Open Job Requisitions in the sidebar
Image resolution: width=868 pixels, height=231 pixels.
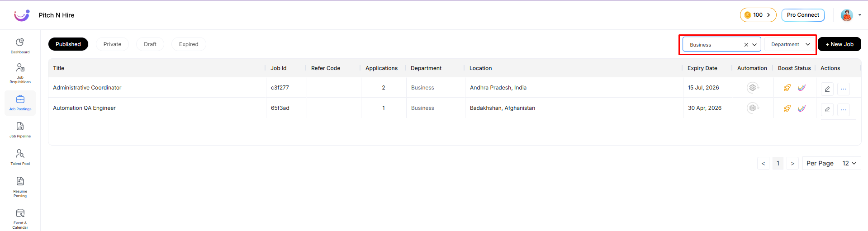20,73
